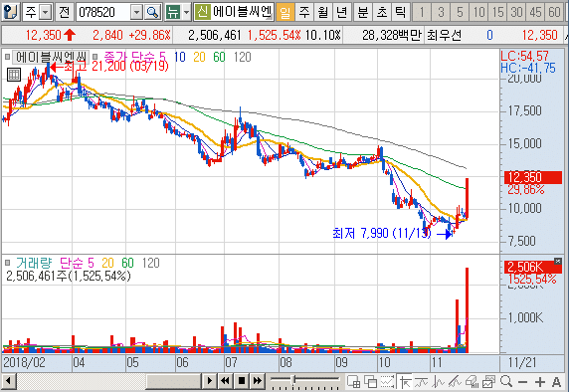The width and height of the screenshot is (569, 392).
Task: Click the 전 button
Action: click(x=65, y=13)
